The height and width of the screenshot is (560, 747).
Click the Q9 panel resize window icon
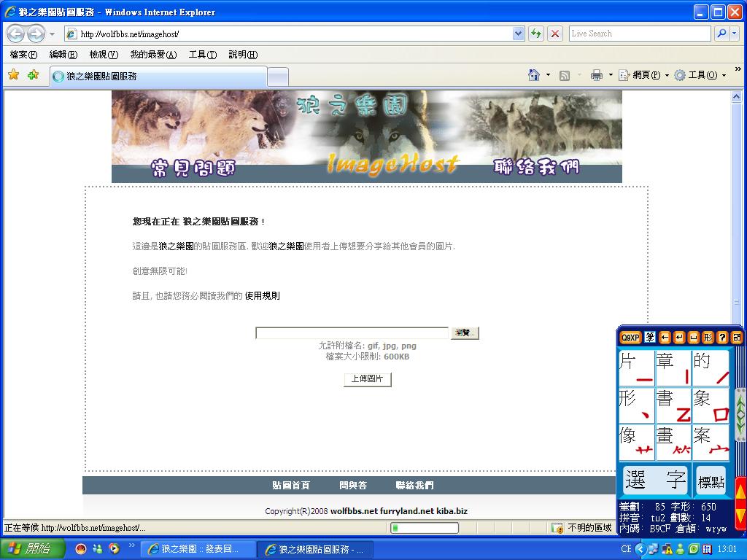(x=737, y=338)
